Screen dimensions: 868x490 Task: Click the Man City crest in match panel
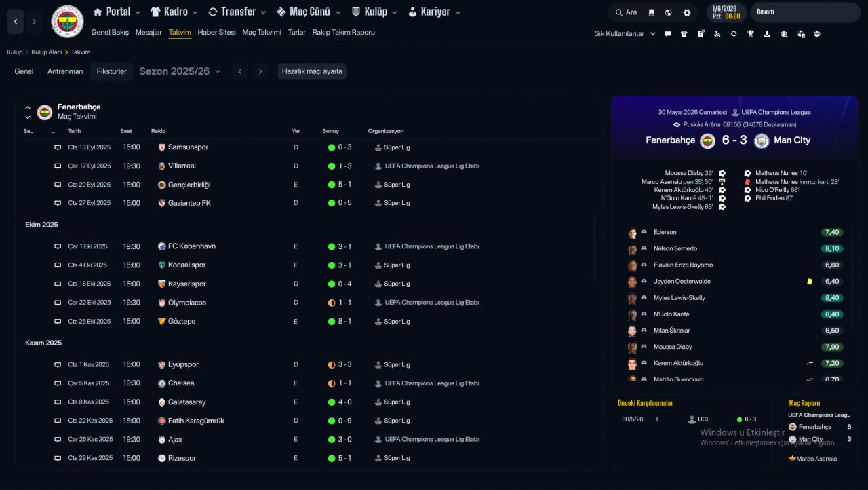pyautogui.click(x=762, y=140)
